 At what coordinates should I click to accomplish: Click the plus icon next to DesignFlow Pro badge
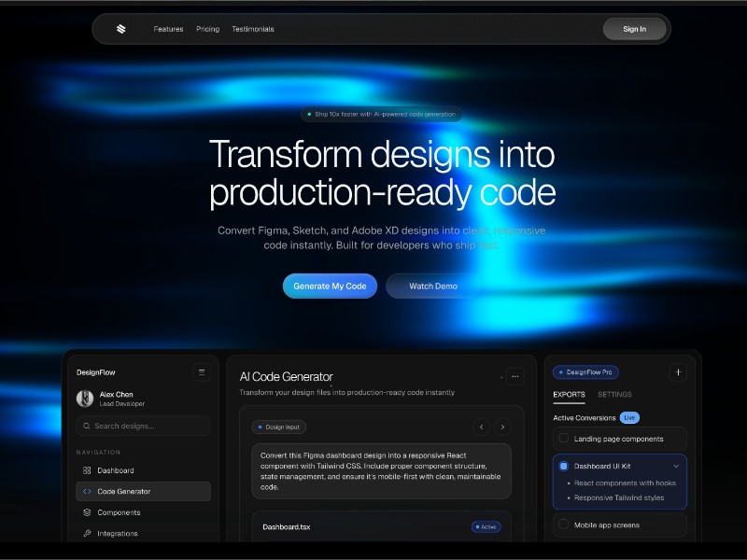pyautogui.click(x=678, y=371)
